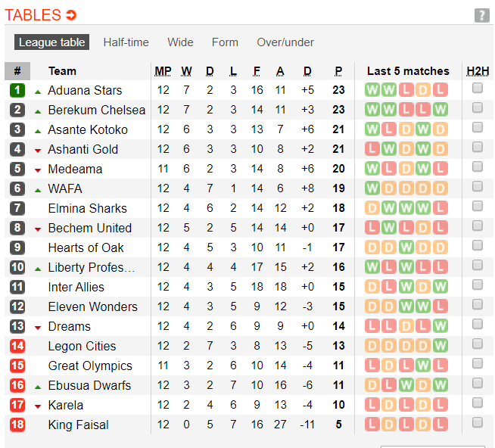
Task: Check the H2H box for Hearts of Oak
Action: pos(478,246)
